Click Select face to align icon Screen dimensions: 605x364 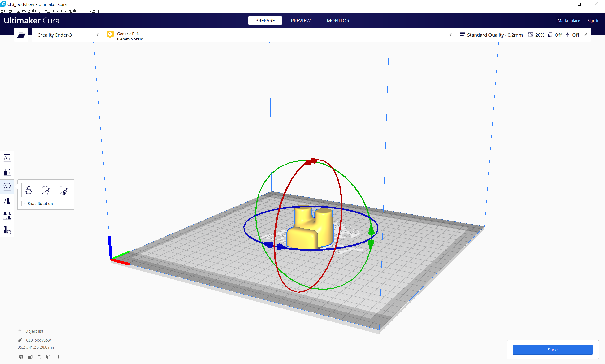pos(64,190)
